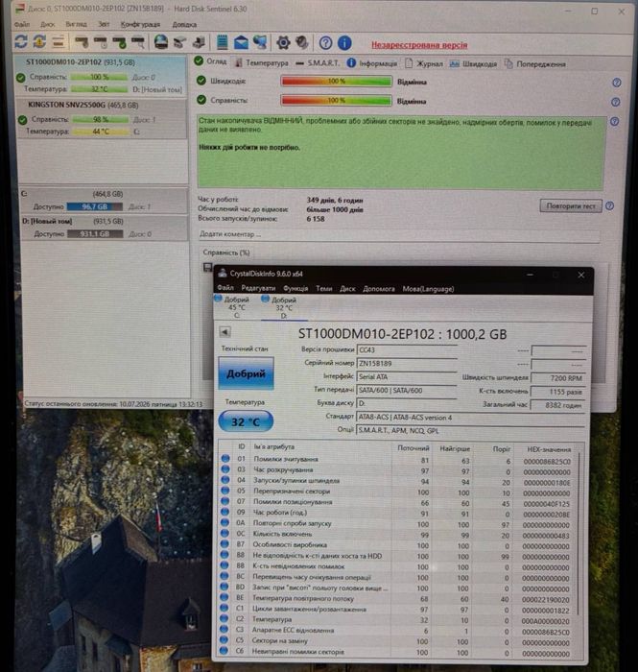Screen dimensions: 638x672
Task: Click the Refresh icon in Hard Disk Sentinel toolbar
Action: coord(20,41)
